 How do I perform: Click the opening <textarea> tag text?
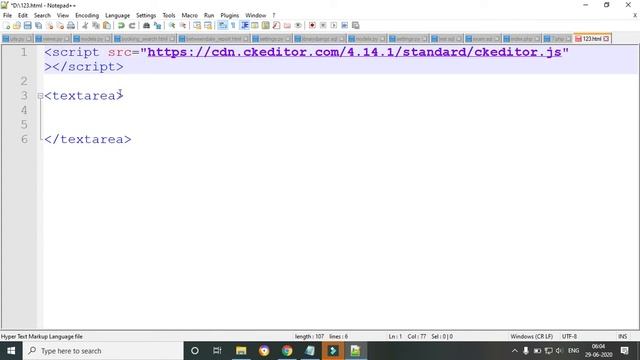coord(84,96)
